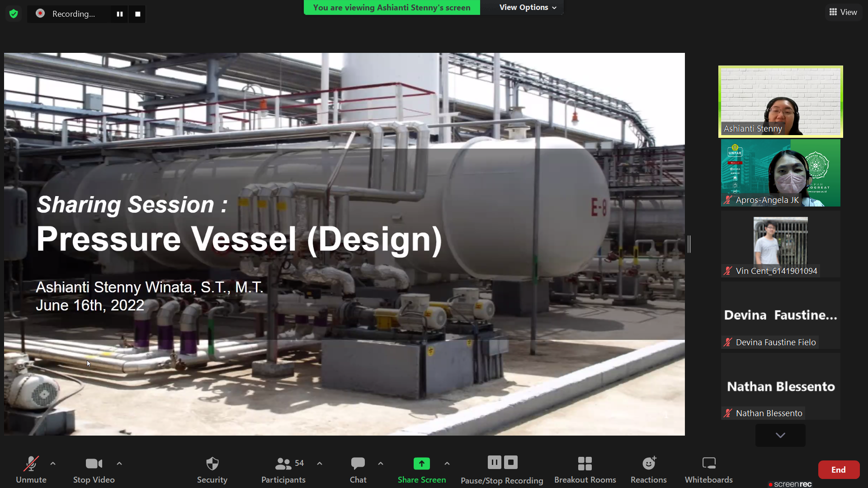Expand video options arrow beside Stop Video
The width and height of the screenshot is (868, 488).
coord(119,464)
